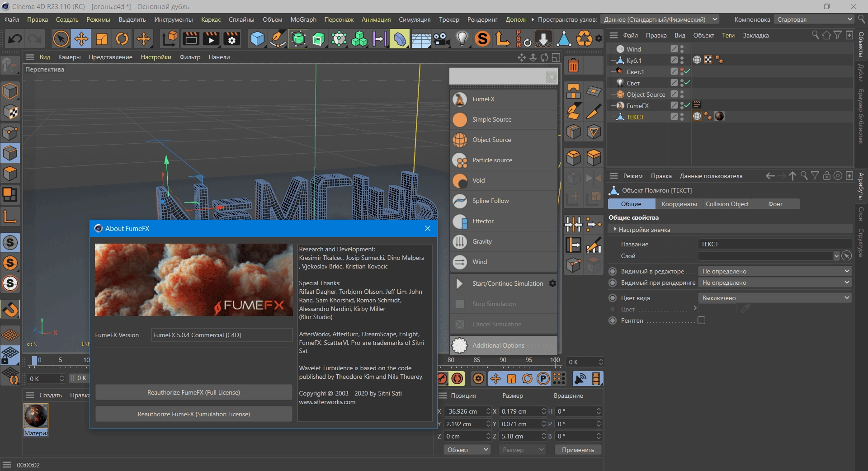The image size is (868, 471).
Task: Add a Particle source
Action: (503, 160)
